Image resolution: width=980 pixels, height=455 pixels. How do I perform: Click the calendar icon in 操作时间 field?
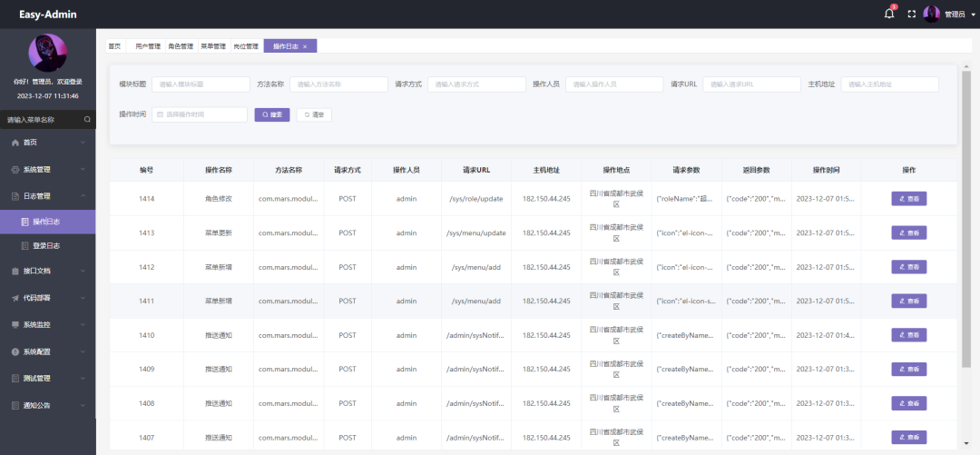160,114
